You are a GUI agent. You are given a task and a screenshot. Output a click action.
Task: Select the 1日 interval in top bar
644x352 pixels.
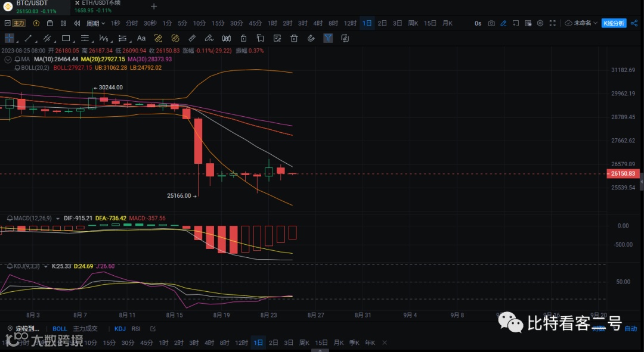pos(367,23)
